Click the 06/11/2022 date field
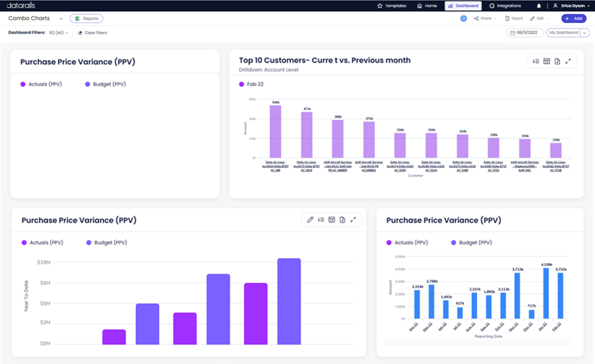The image size is (595, 364). point(525,33)
